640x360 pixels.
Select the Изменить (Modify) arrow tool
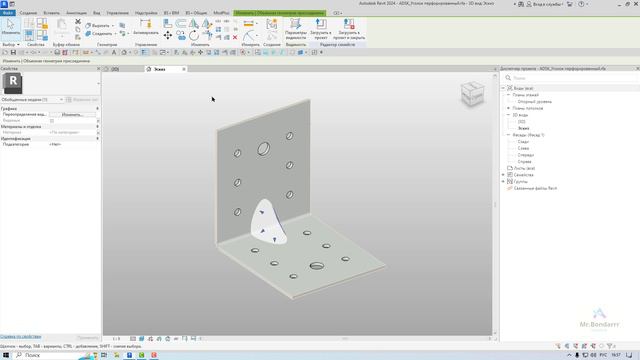10,27
